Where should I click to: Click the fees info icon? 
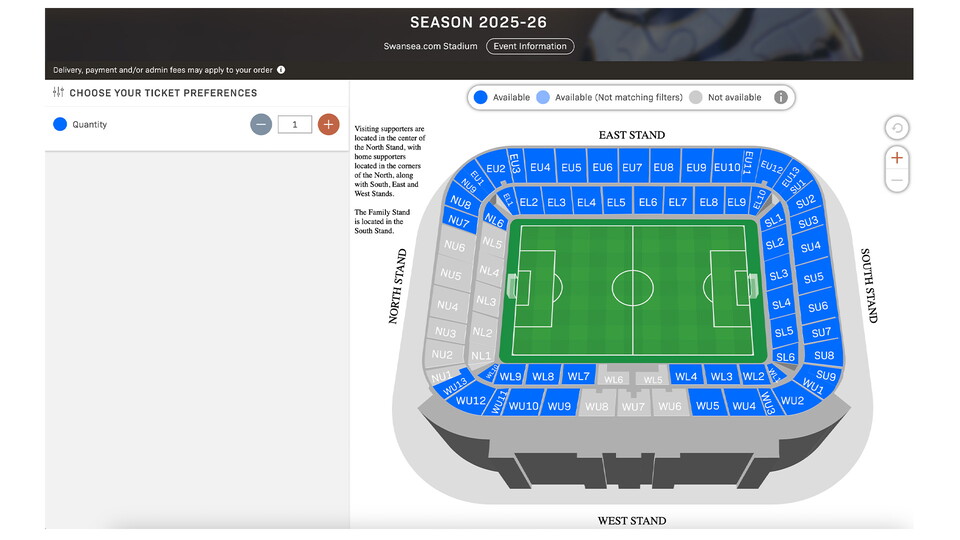coord(281,70)
